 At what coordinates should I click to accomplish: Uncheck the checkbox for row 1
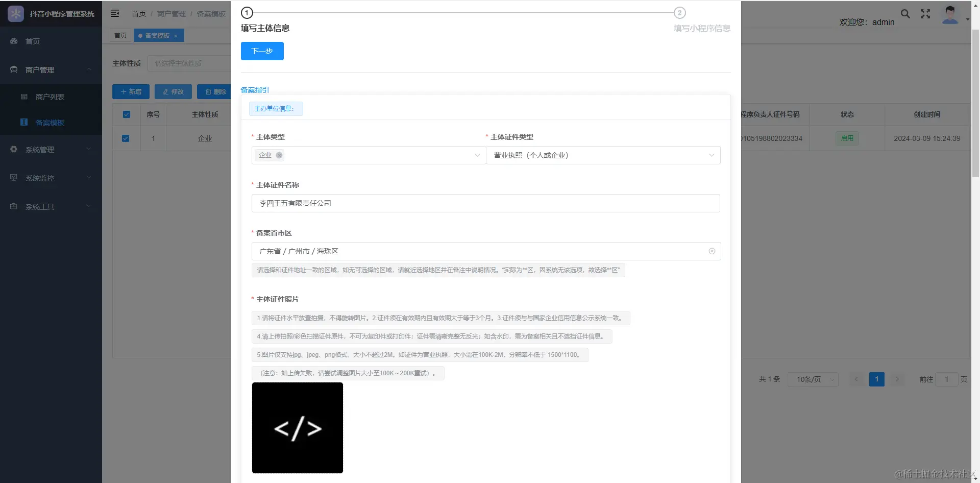coord(126,138)
